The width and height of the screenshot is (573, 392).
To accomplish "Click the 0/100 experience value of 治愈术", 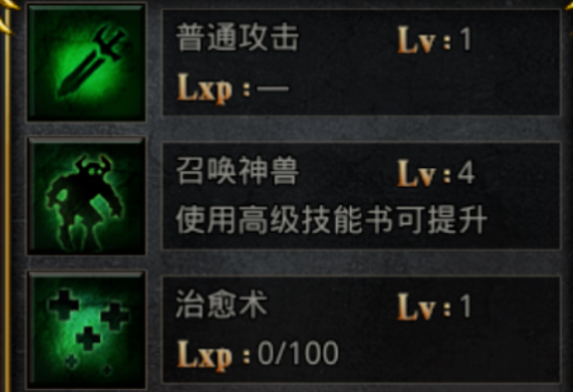I will tap(298, 353).
